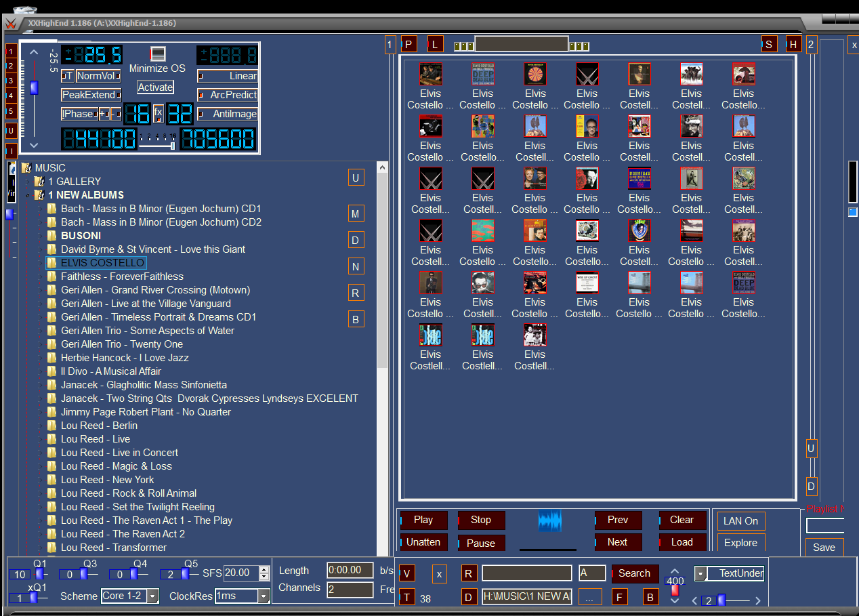Toggle the AntiImage filter option
Image resolution: width=859 pixels, height=616 pixels.
[228, 114]
